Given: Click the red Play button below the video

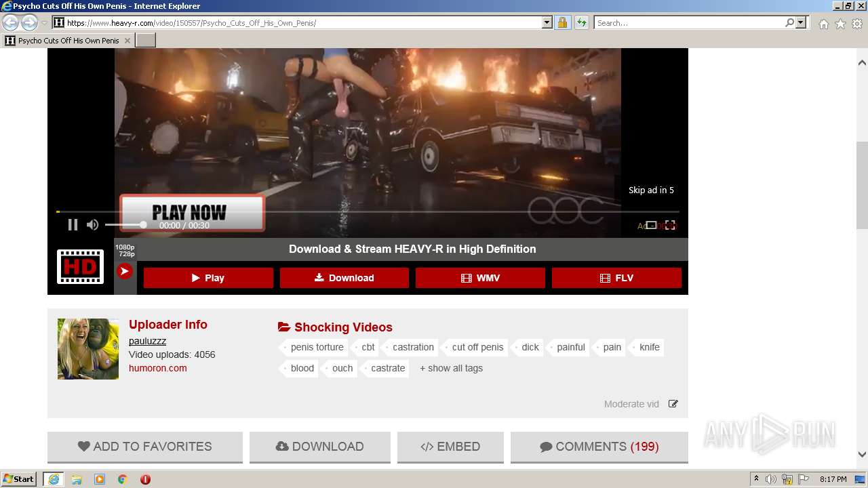Looking at the screenshot, I should [x=208, y=278].
